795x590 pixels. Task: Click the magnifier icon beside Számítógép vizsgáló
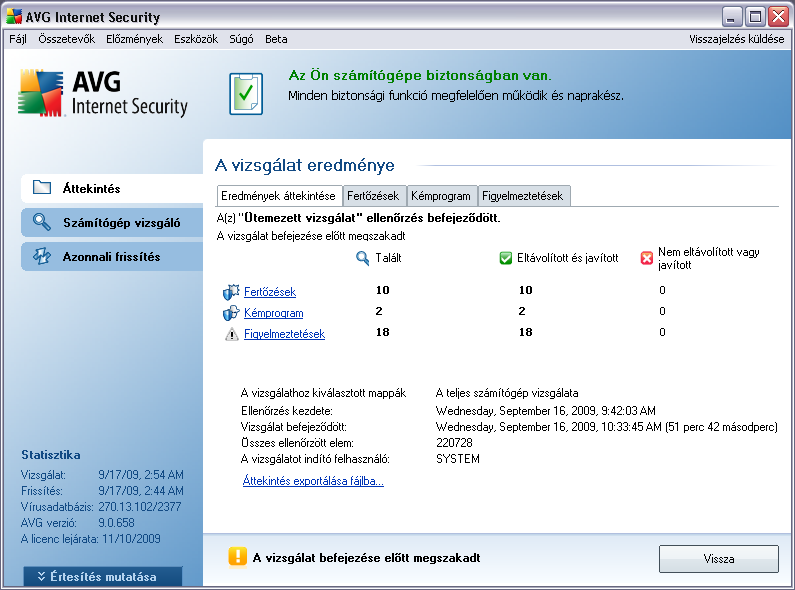pos(42,222)
